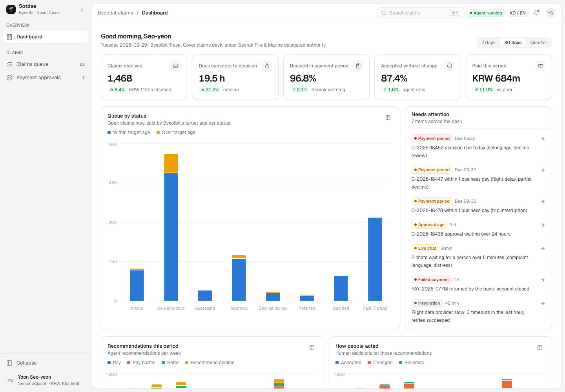The width and height of the screenshot is (565, 392).
Task: Toggle Recommend decline legend series
Action: 210,363
